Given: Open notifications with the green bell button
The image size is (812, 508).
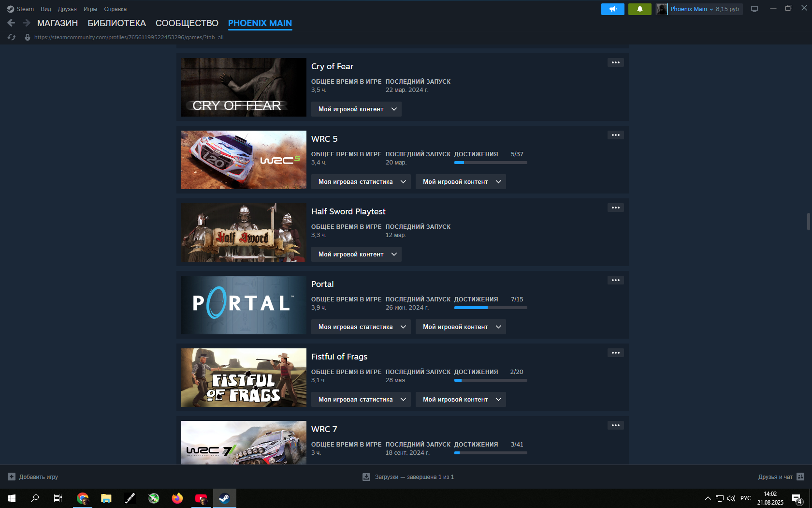Looking at the screenshot, I should click(x=639, y=9).
